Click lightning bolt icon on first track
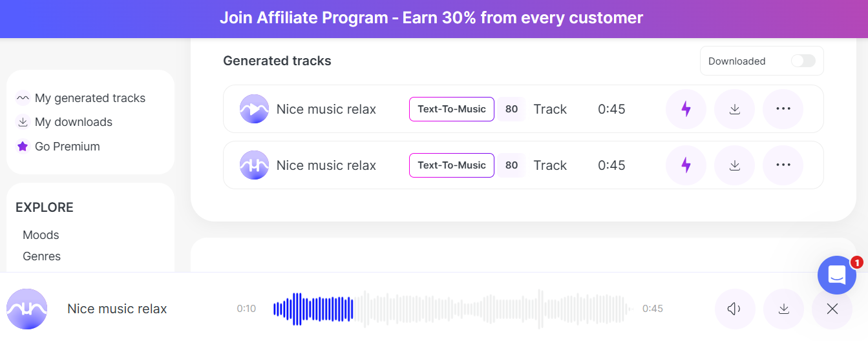Image resolution: width=868 pixels, height=341 pixels. point(686,109)
